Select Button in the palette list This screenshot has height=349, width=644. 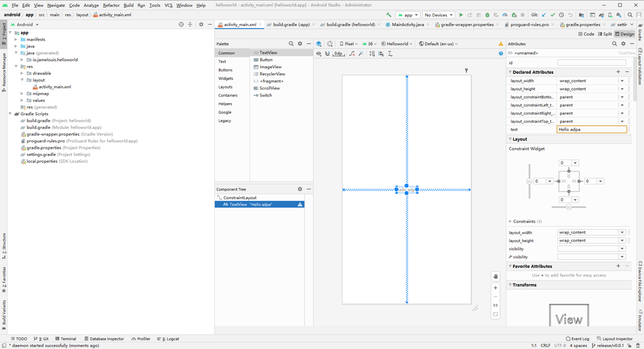pos(266,60)
